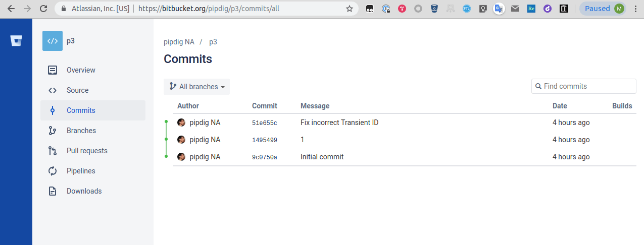
Task: Click the Bitbucket logo icon
Action: point(16,41)
